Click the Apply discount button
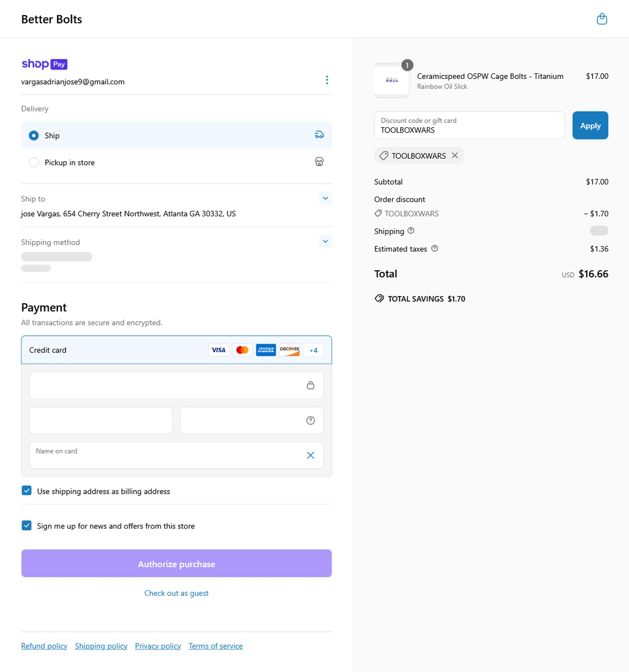The width and height of the screenshot is (629, 672). click(590, 125)
